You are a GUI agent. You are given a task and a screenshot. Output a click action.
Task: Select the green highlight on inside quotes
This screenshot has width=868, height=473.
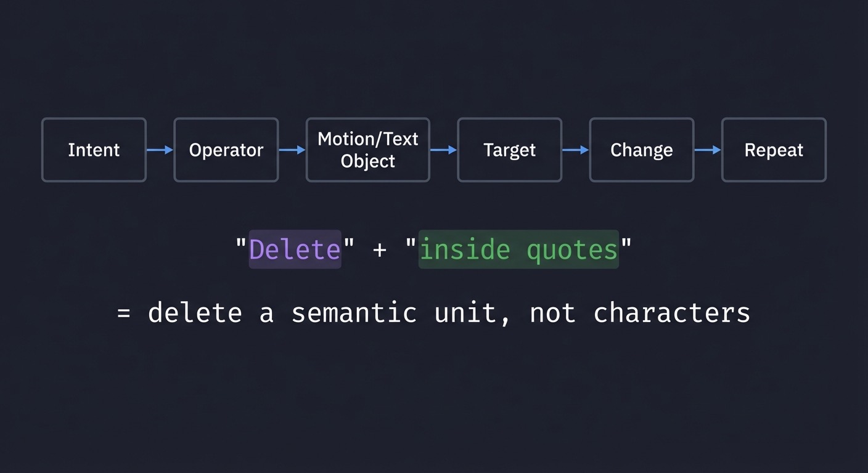point(518,249)
